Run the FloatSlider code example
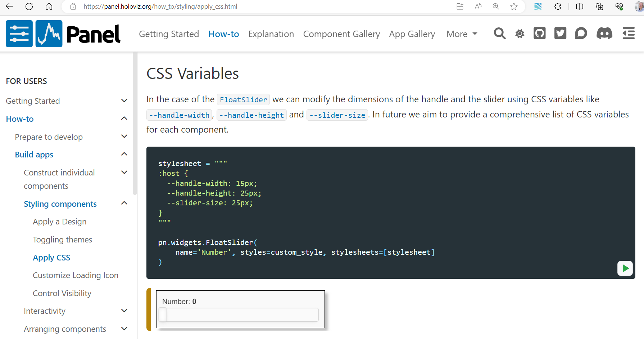The image size is (644, 339). pyautogui.click(x=625, y=268)
